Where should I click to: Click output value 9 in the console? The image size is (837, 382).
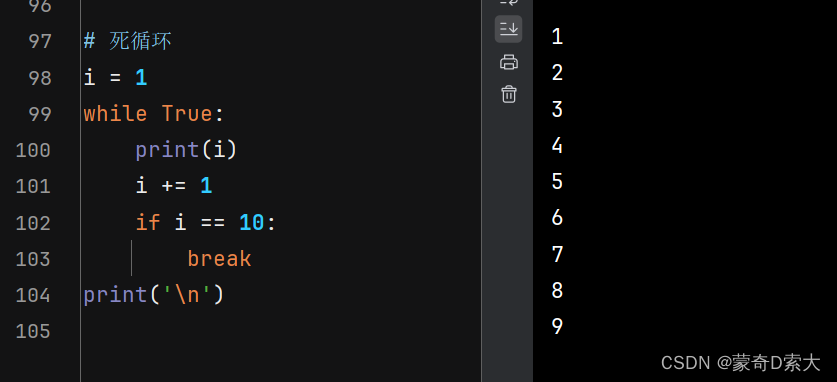(557, 327)
